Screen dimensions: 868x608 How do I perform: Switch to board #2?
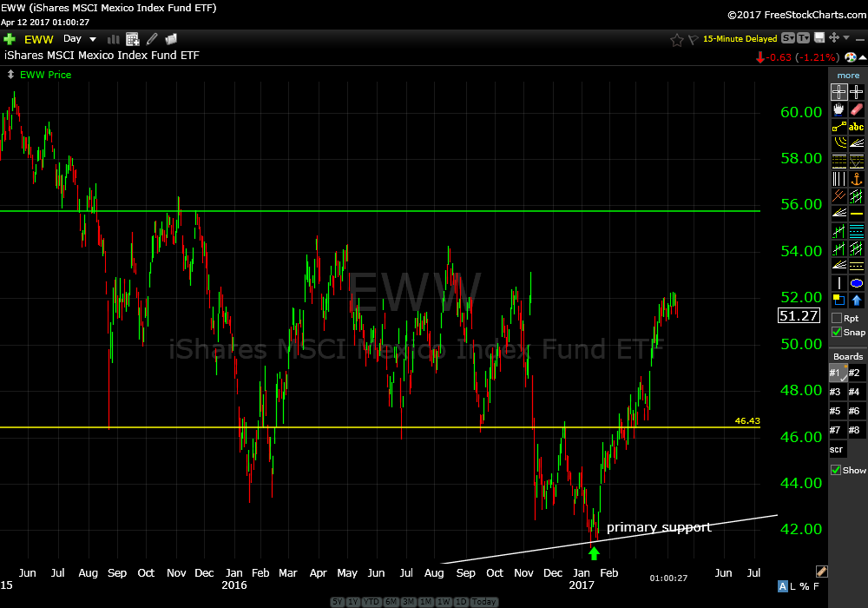(x=856, y=373)
